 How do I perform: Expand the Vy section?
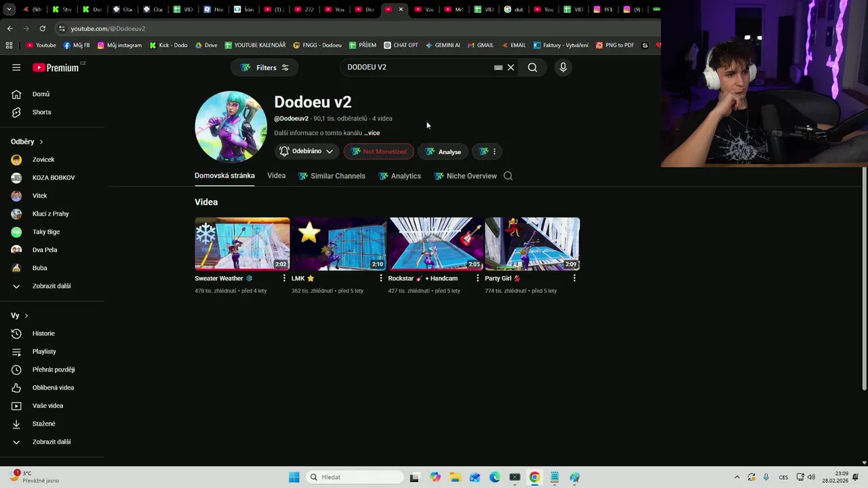click(x=20, y=316)
